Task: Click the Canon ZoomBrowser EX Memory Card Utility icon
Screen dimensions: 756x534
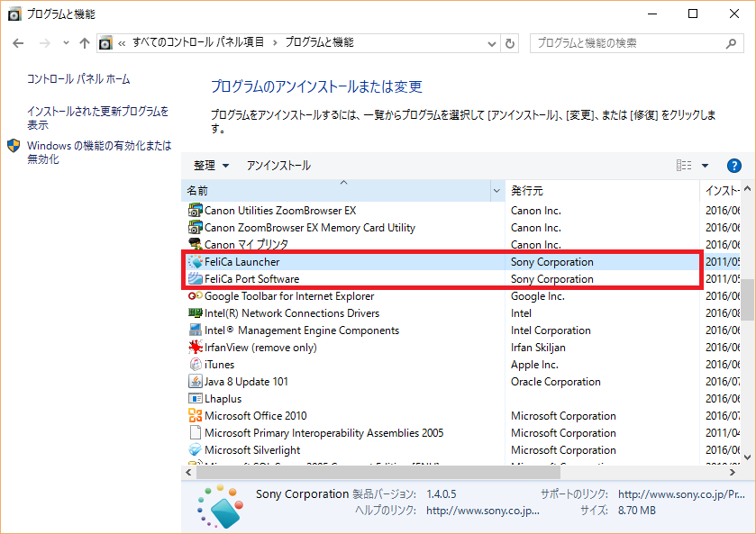Action: (x=196, y=228)
